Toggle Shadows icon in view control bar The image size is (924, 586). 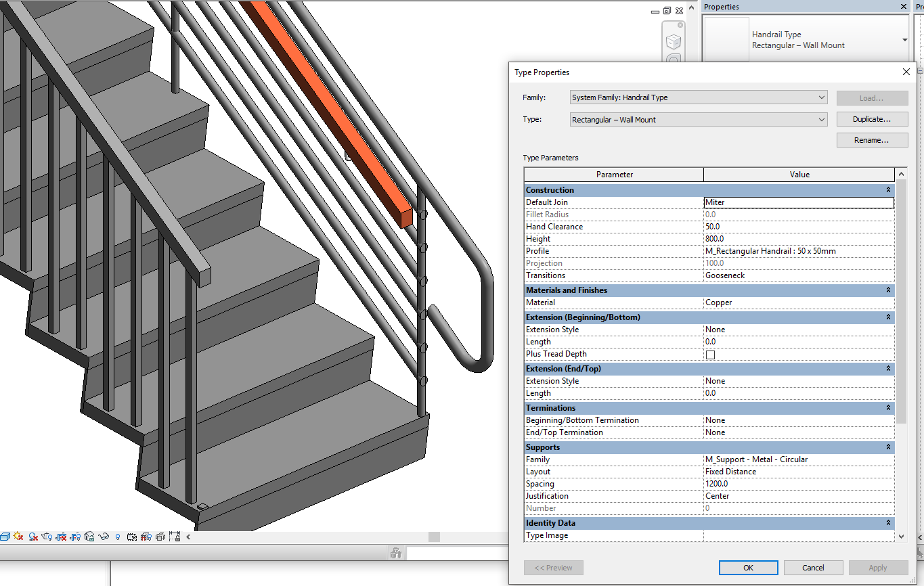(32, 537)
